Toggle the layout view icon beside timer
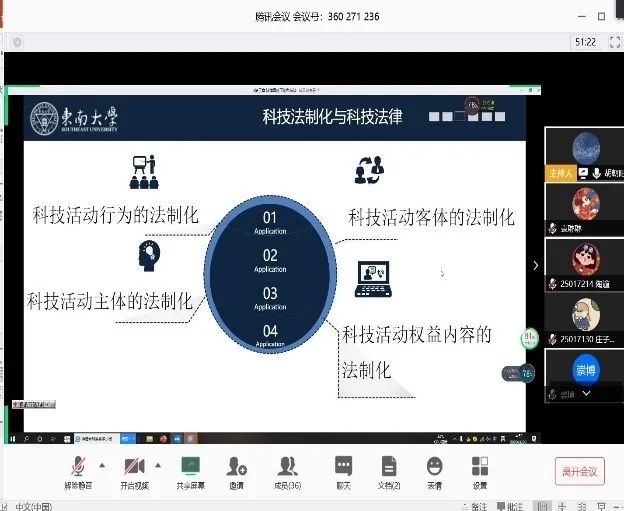 pos(611,42)
